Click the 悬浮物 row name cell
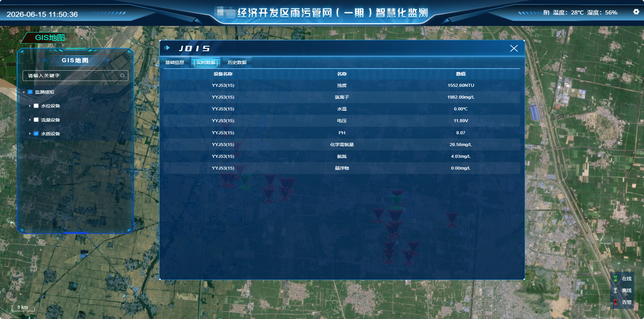644x319 pixels. [342, 168]
